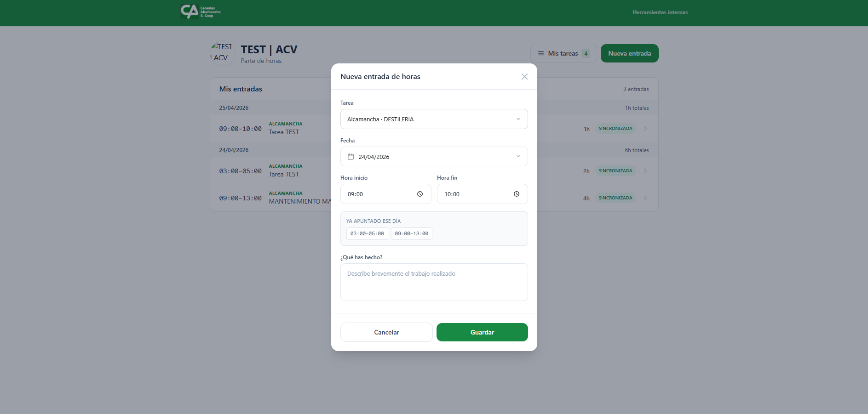Open the 25/04/2026 Tarea TEST entry arrow

point(645,129)
